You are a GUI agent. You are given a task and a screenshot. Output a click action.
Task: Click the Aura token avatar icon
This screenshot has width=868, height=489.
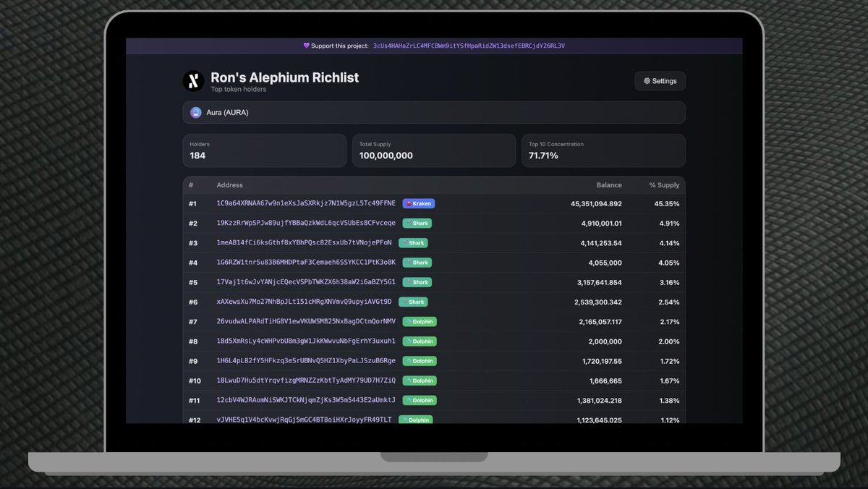(x=196, y=113)
